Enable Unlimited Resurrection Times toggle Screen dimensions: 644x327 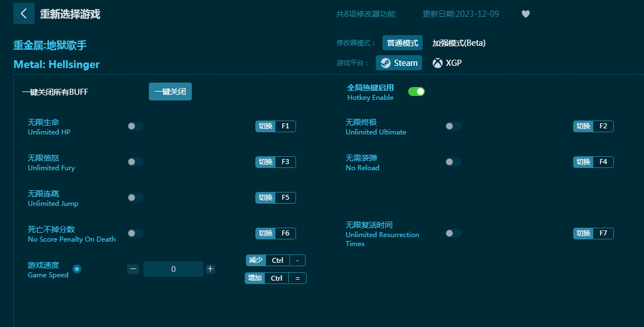point(453,233)
